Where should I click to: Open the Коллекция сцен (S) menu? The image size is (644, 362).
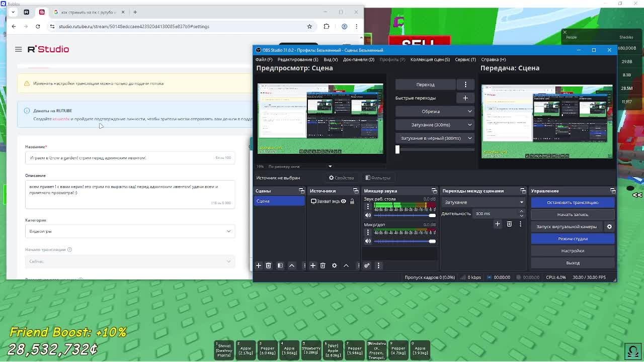430,59
